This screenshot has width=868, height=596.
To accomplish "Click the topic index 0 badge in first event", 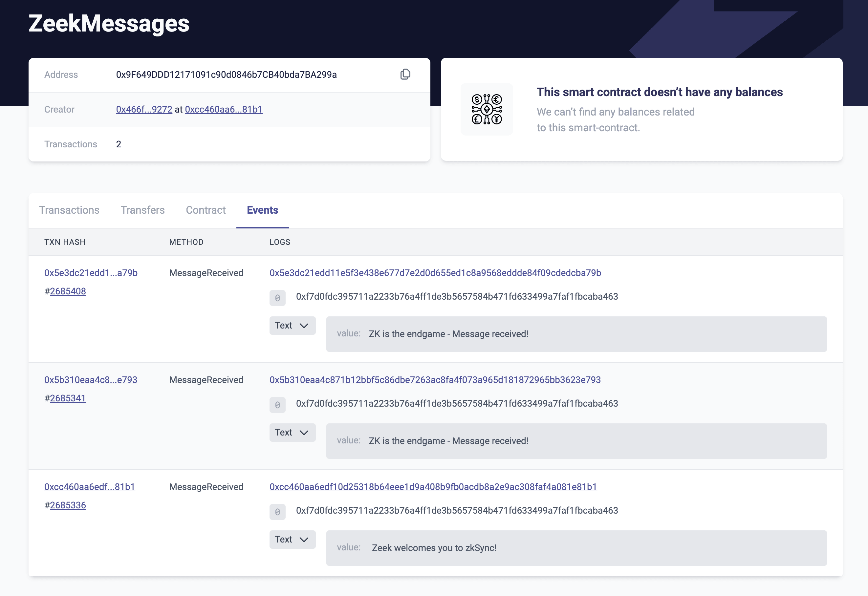I will click(x=277, y=298).
